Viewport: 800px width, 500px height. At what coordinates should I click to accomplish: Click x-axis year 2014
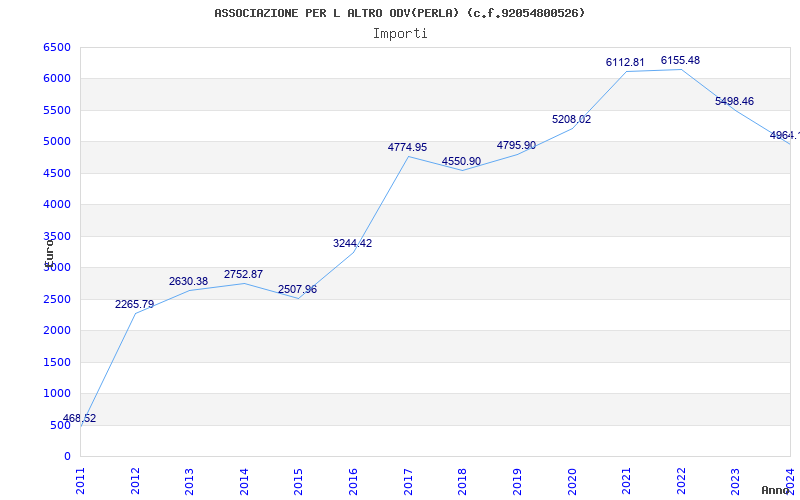point(244,481)
